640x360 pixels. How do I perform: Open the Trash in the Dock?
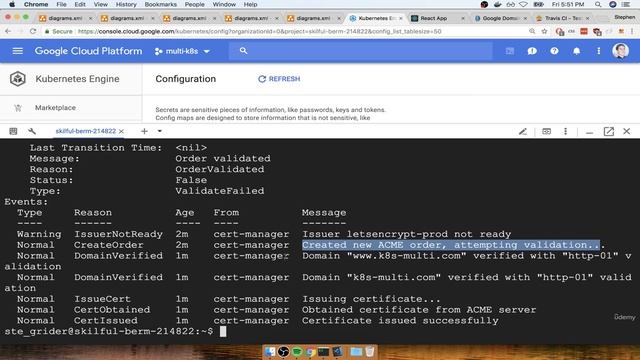[x=369, y=351]
